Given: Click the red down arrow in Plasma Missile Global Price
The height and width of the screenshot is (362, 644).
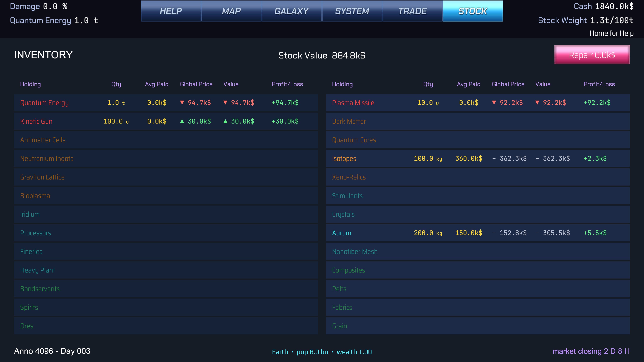Looking at the screenshot, I should [x=494, y=102].
